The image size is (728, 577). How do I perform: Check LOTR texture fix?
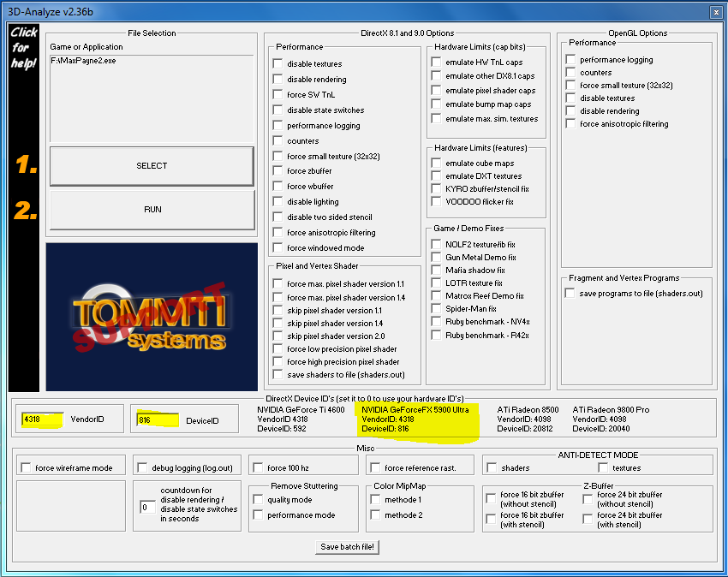click(x=436, y=283)
